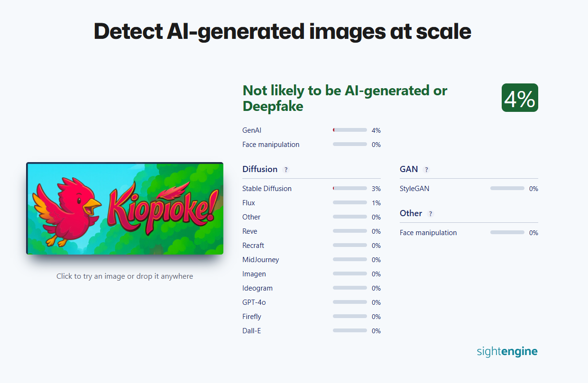The image size is (588, 383).
Task: Click the green 4% score badge
Action: click(520, 98)
